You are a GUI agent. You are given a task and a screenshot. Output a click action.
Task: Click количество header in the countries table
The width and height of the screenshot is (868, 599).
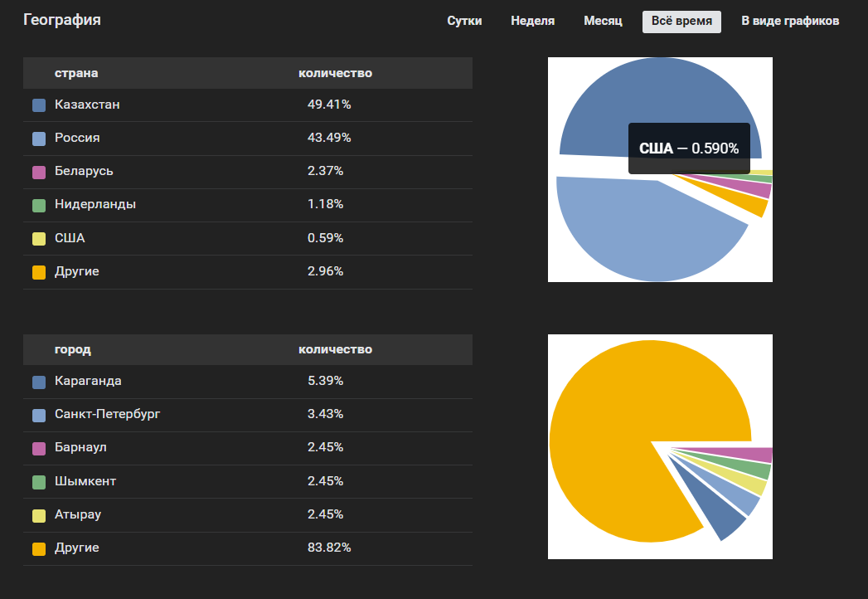click(336, 73)
